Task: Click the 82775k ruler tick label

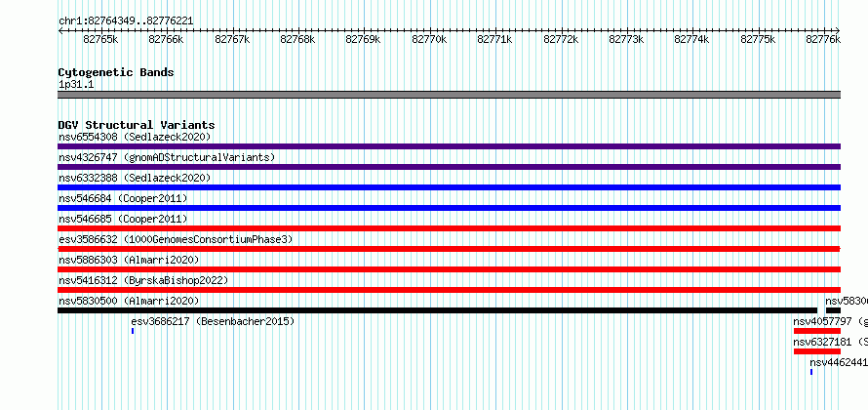Action: pyautogui.click(x=758, y=39)
